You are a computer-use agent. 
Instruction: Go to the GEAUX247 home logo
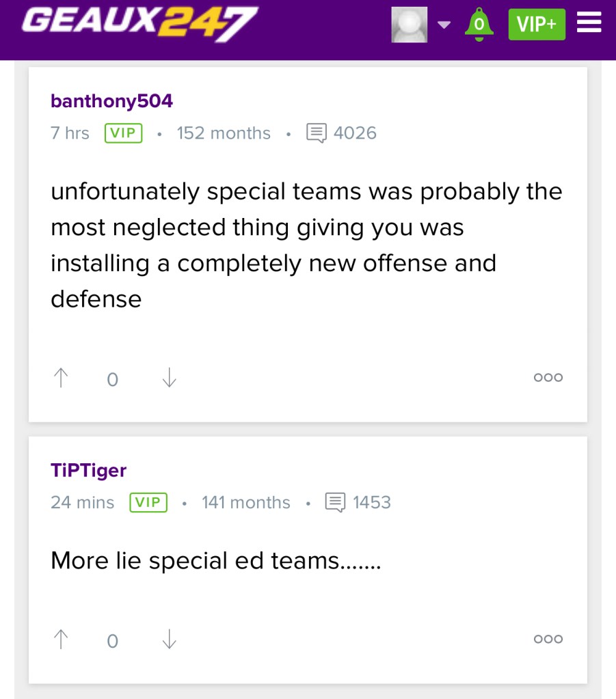tap(139, 22)
